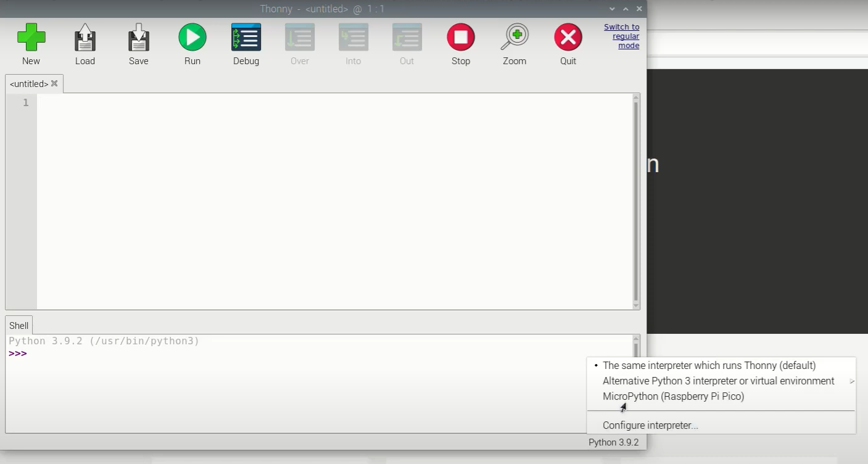Minimize the Thonny window
The width and height of the screenshot is (868, 464).
pyautogui.click(x=612, y=9)
